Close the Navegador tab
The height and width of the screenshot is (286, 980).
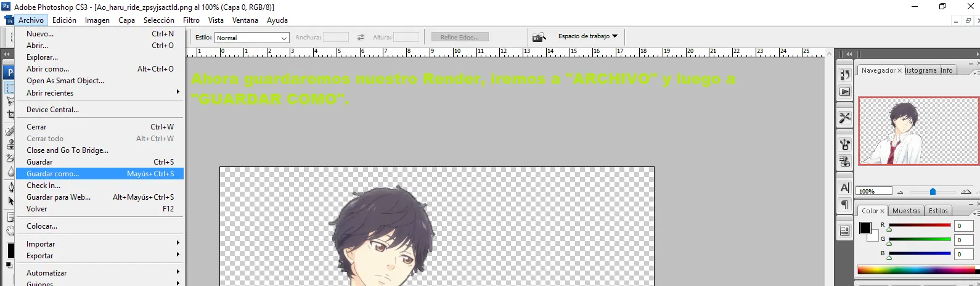(x=899, y=71)
